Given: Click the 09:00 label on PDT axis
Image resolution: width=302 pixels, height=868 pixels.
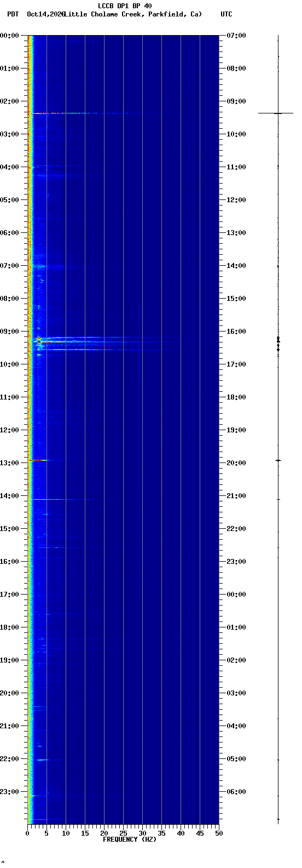Looking at the screenshot, I should click(x=10, y=332).
